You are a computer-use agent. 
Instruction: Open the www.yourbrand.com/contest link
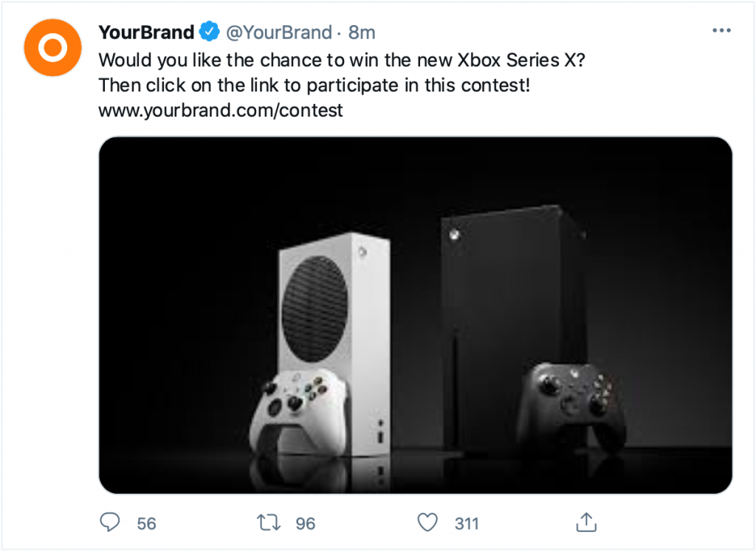pos(221,111)
